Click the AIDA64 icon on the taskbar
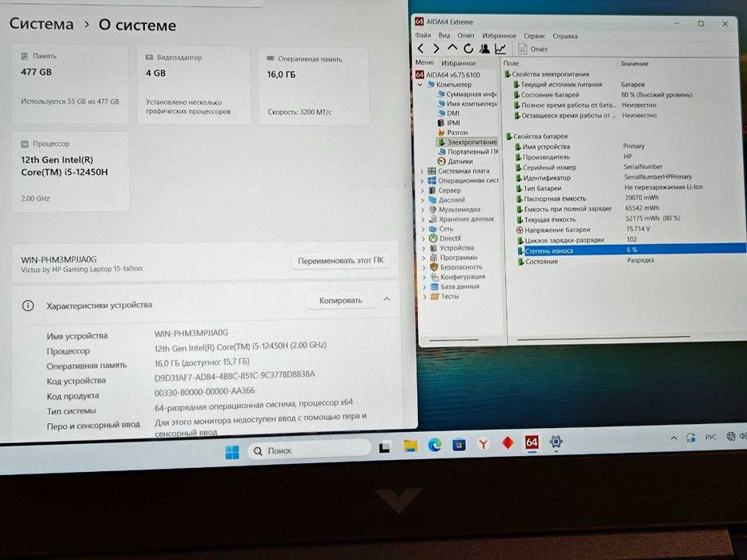 coord(532,442)
